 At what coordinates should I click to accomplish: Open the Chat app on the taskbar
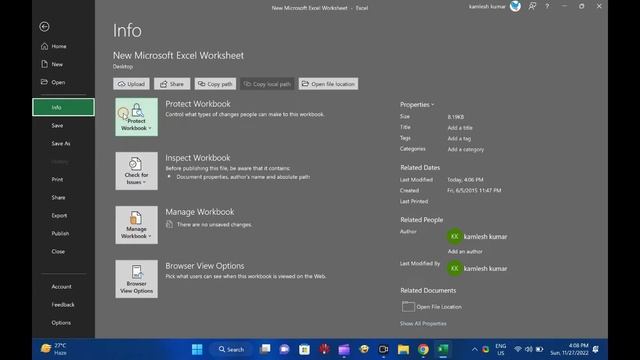coord(284,349)
